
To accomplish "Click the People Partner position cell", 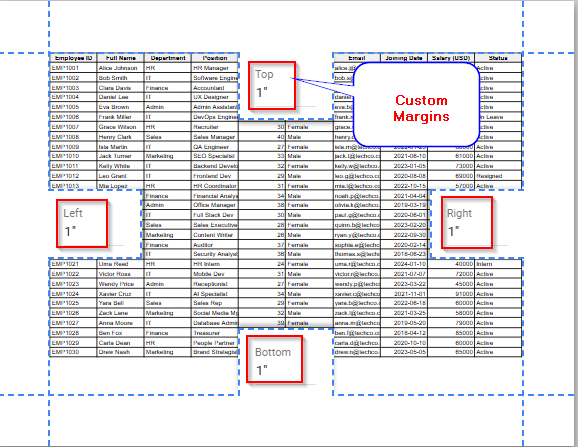I will 215,343.
